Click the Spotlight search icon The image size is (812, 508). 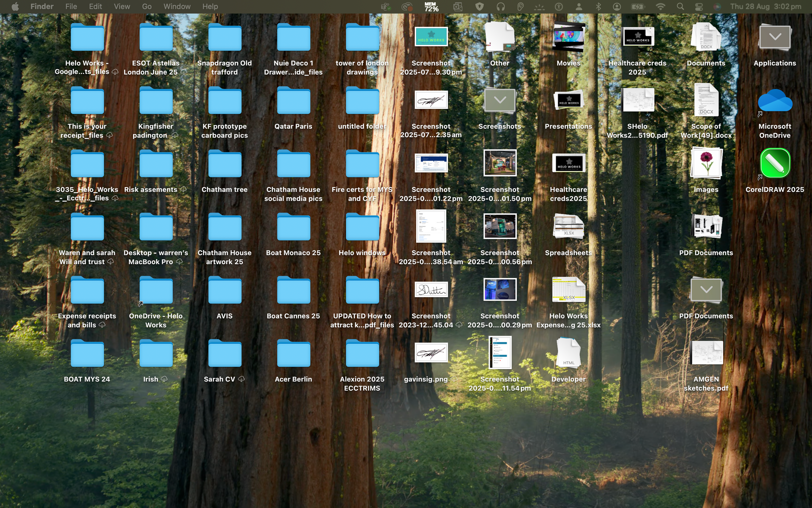(x=680, y=6)
